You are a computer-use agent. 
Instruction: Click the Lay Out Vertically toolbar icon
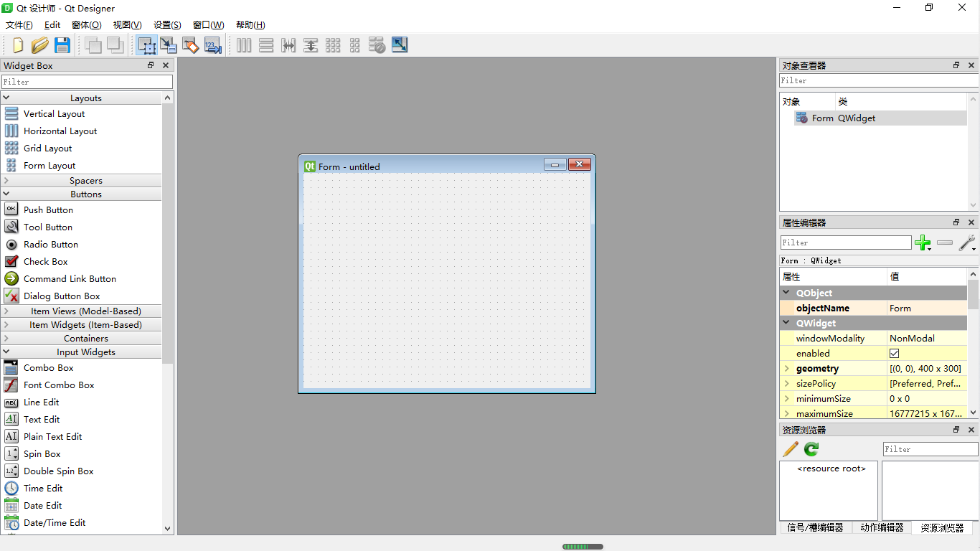(x=266, y=45)
